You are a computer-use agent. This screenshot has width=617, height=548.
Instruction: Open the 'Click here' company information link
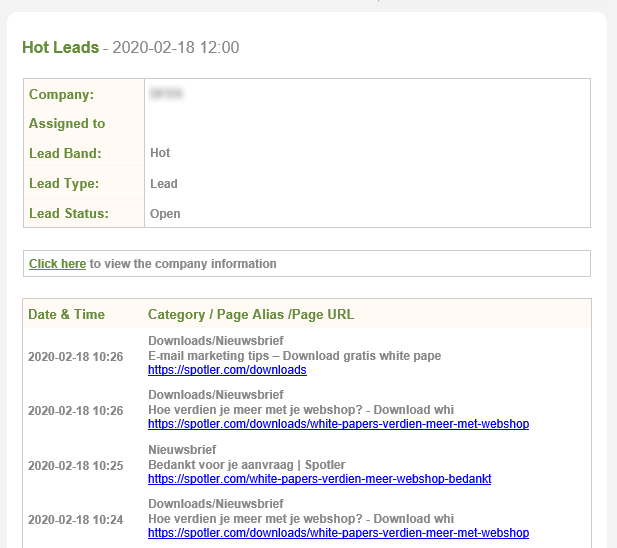point(57,264)
